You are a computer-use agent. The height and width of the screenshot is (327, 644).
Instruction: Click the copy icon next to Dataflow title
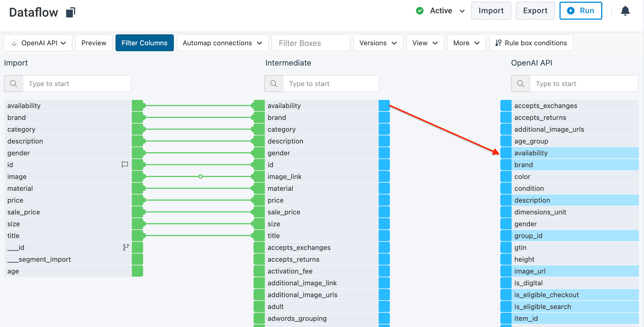pyautogui.click(x=70, y=12)
